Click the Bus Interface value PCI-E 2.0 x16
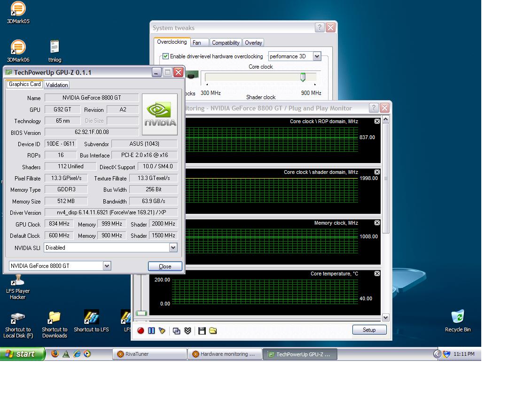 [144, 155]
